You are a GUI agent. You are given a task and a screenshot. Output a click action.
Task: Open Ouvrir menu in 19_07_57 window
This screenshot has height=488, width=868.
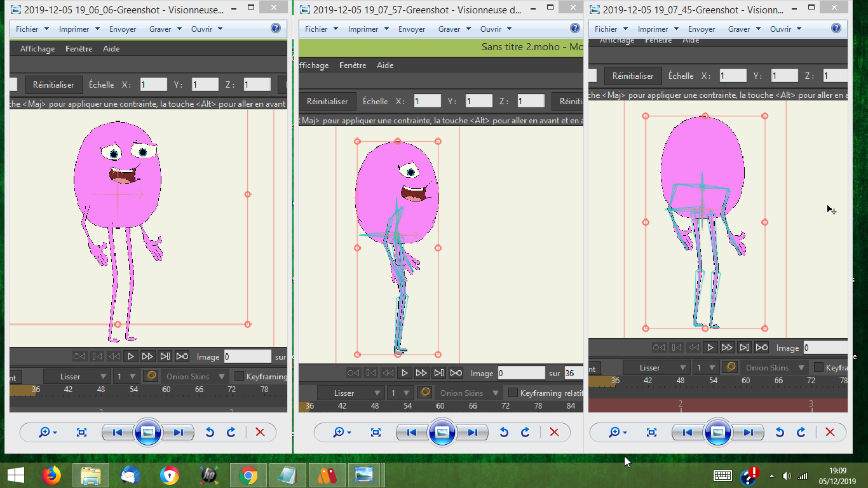(496, 29)
